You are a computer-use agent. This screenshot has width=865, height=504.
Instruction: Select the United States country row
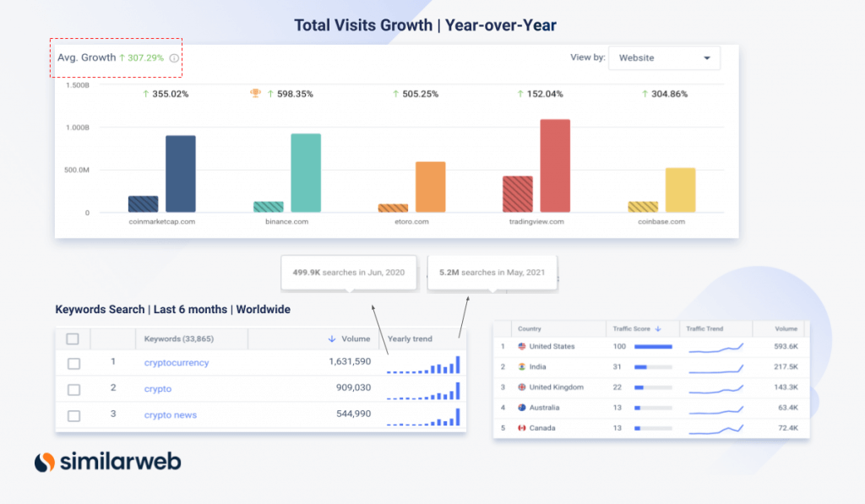click(651, 346)
